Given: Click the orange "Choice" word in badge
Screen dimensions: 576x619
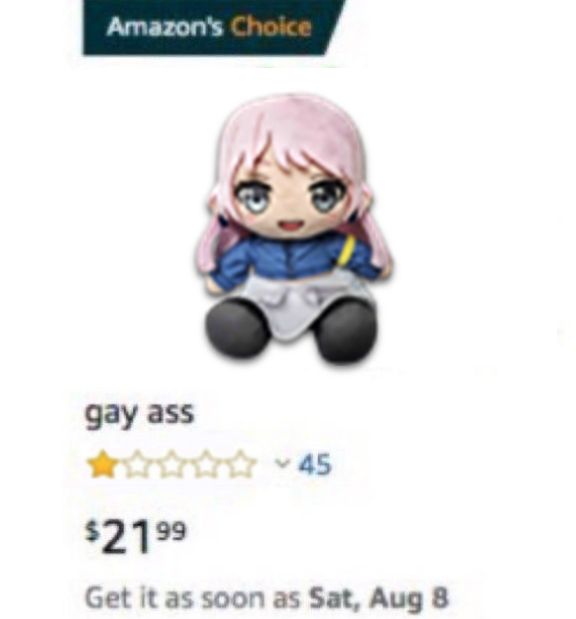Looking at the screenshot, I should [x=271, y=27].
